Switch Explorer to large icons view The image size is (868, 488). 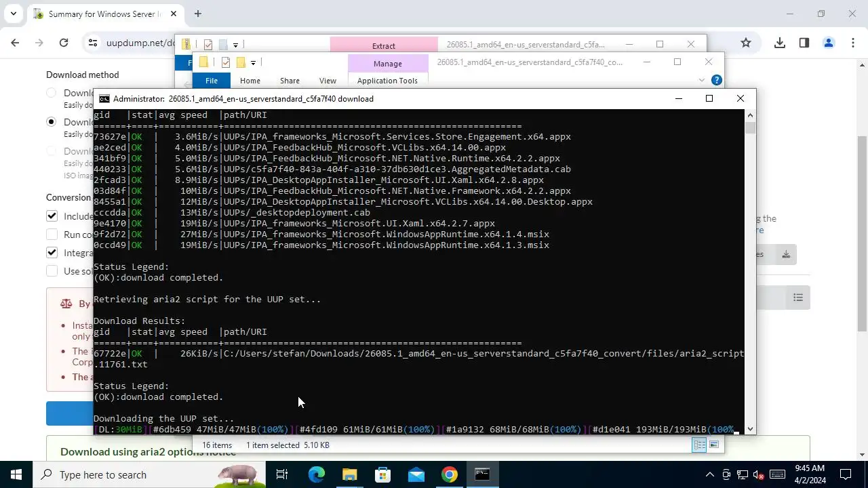click(714, 445)
